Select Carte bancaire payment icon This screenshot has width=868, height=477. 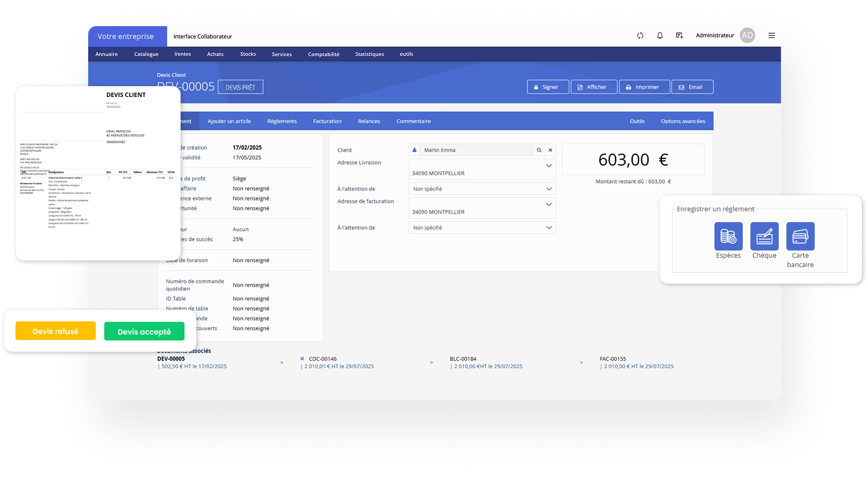coord(800,236)
